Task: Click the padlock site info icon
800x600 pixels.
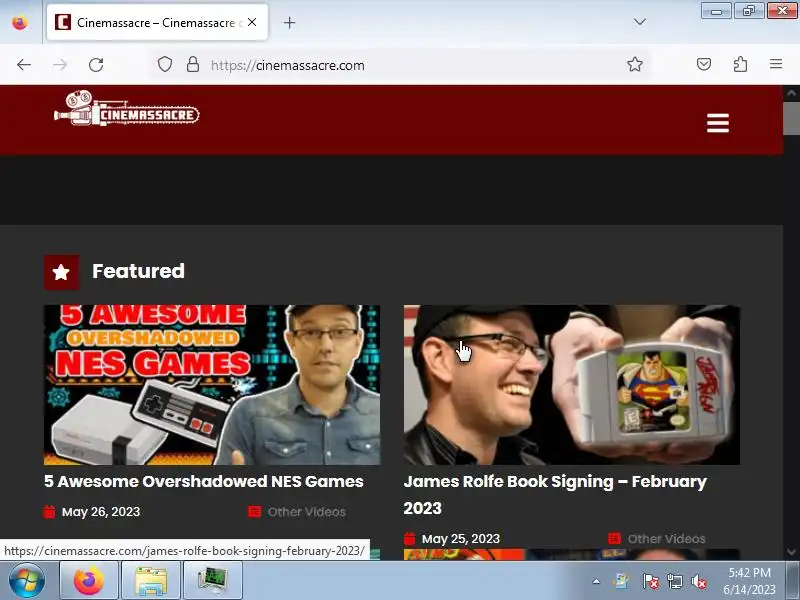Action: tap(192, 64)
